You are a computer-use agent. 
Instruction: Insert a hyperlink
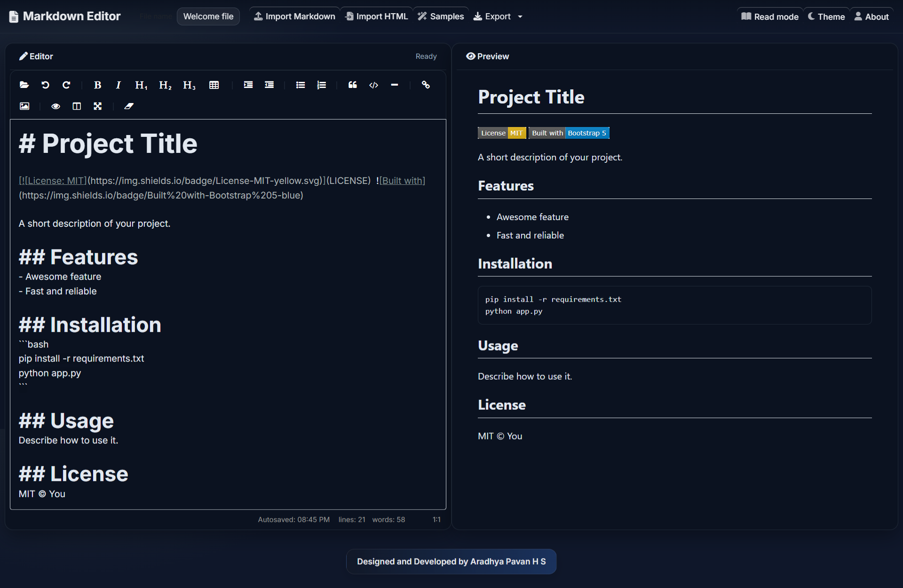[x=426, y=85]
